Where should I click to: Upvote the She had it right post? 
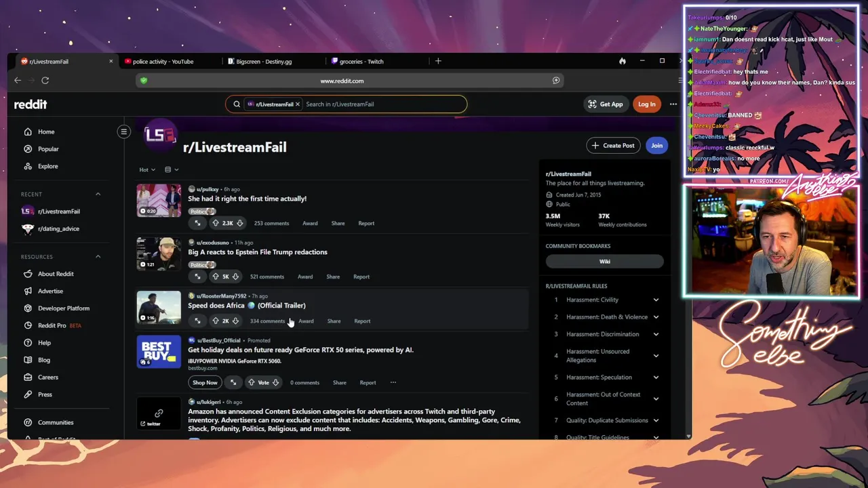tap(216, 223)
